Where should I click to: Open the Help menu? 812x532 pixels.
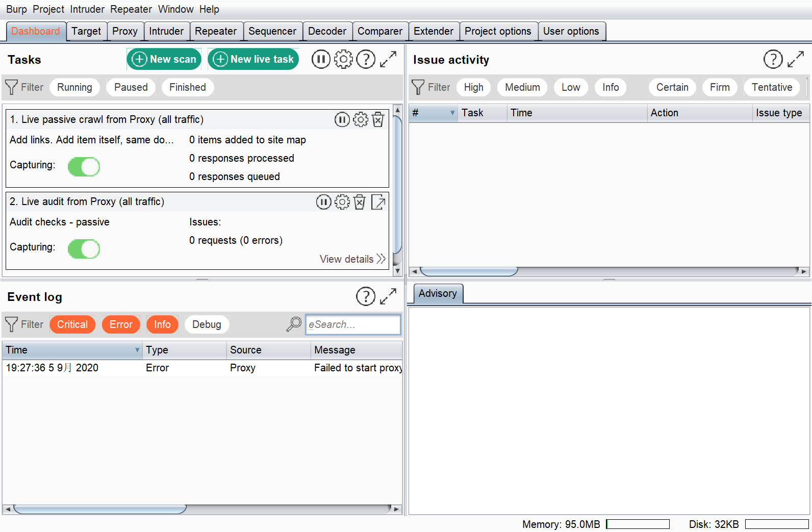tap(209, 9)
